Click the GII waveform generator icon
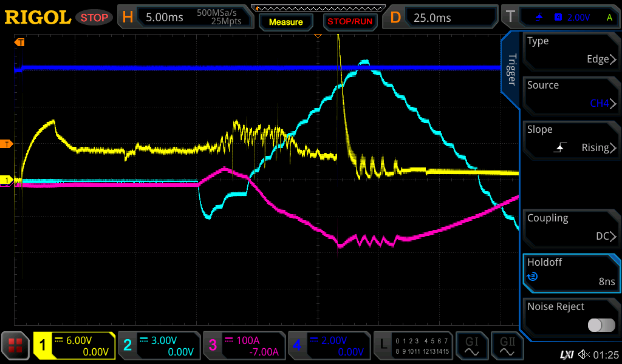Image resolution: width=622 pixels, height=364 pixels. [507, 346]
